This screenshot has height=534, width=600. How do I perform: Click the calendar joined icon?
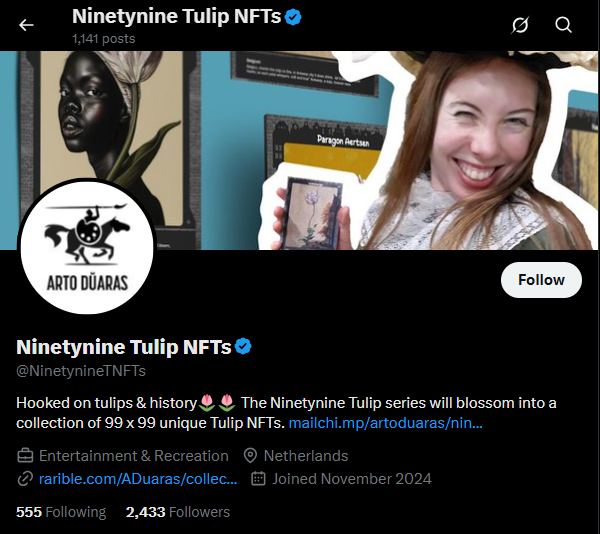[258, 479]
